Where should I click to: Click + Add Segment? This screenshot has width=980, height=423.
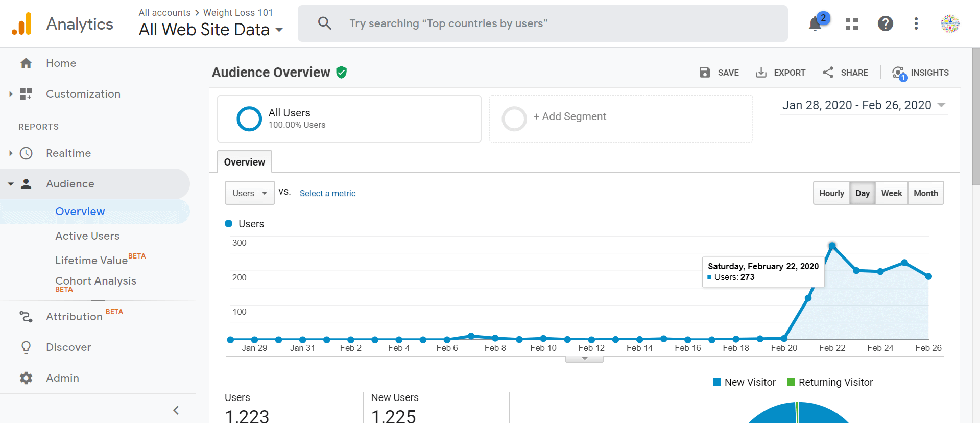coord(569,116)
